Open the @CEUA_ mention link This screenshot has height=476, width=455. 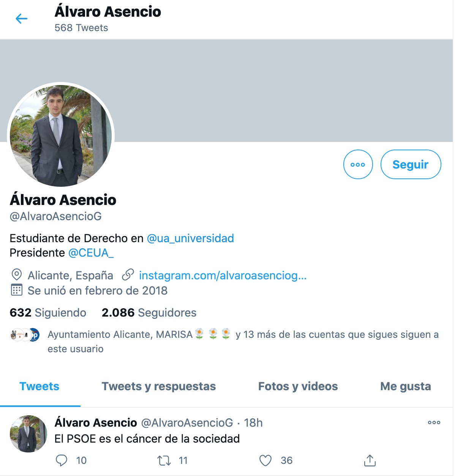click(x=91, y=253)
